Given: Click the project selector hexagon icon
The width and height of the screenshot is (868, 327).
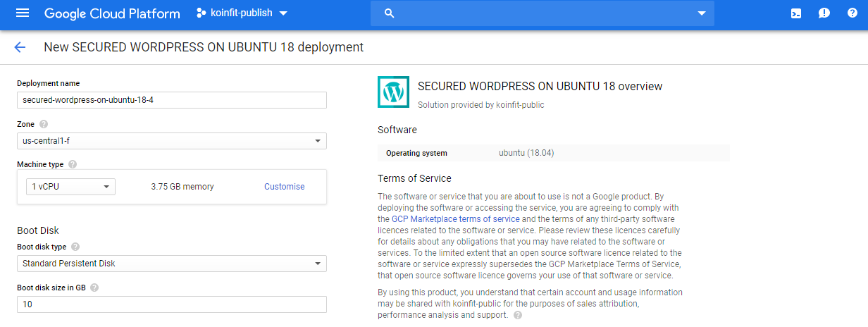Looking at the screenshot, I should coord(201,13).
